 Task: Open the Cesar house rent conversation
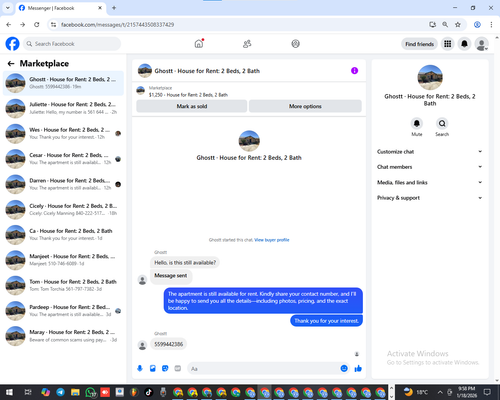tap(63, 159)
